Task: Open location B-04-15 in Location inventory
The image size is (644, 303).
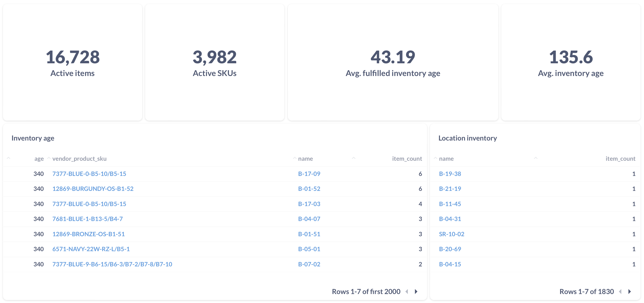Action: click(x=450, y=264)
